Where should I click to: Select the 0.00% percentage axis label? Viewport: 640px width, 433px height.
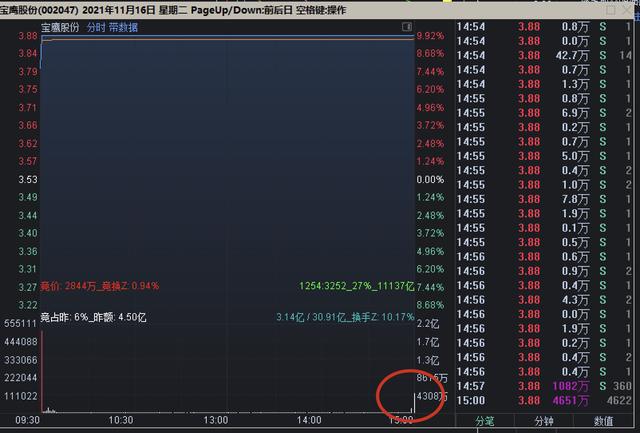coord(430,180)
